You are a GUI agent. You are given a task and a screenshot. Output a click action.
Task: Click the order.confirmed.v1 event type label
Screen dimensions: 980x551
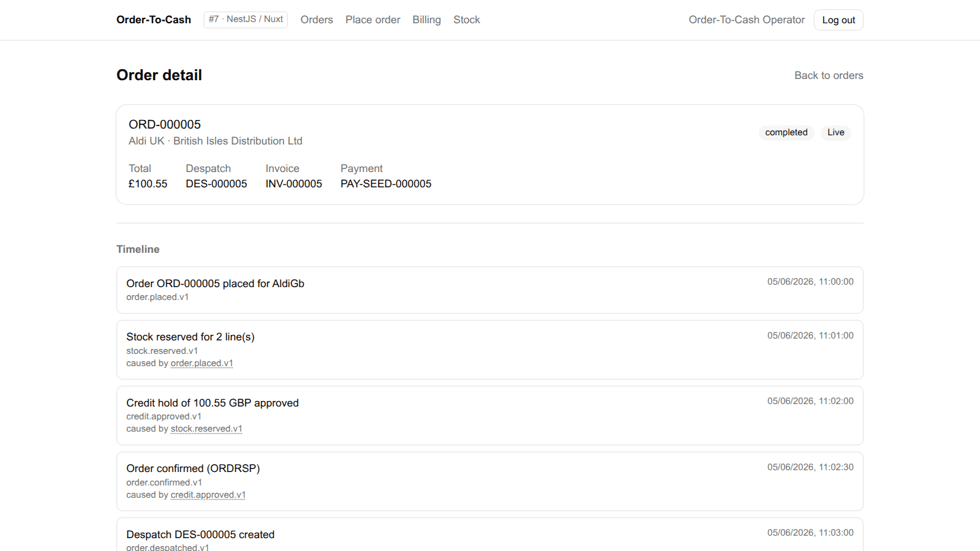[164, 482]
